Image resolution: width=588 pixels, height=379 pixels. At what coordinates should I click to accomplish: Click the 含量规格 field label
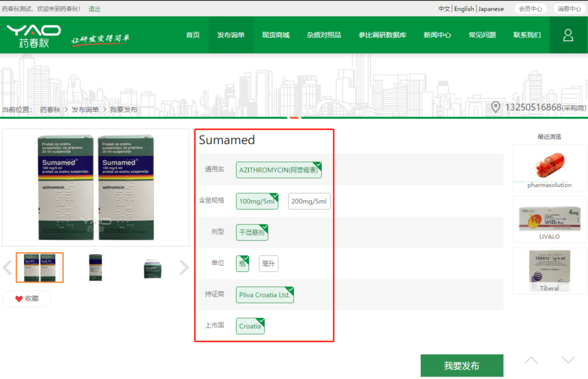click(x=211, y=200)
